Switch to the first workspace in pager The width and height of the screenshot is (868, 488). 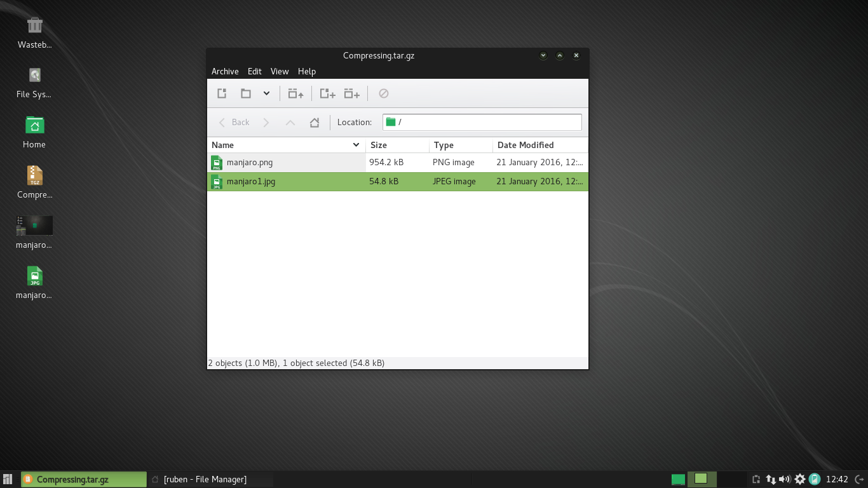coord(679,479)
